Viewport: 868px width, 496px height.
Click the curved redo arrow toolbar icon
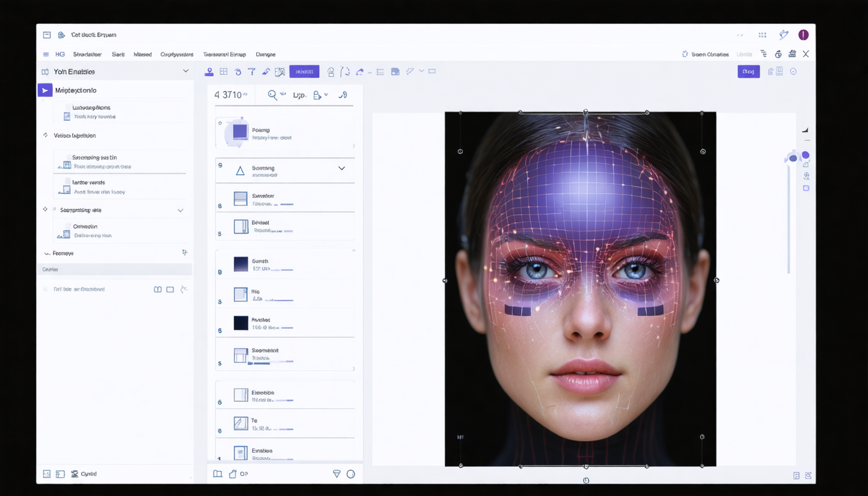pos(360,72)
